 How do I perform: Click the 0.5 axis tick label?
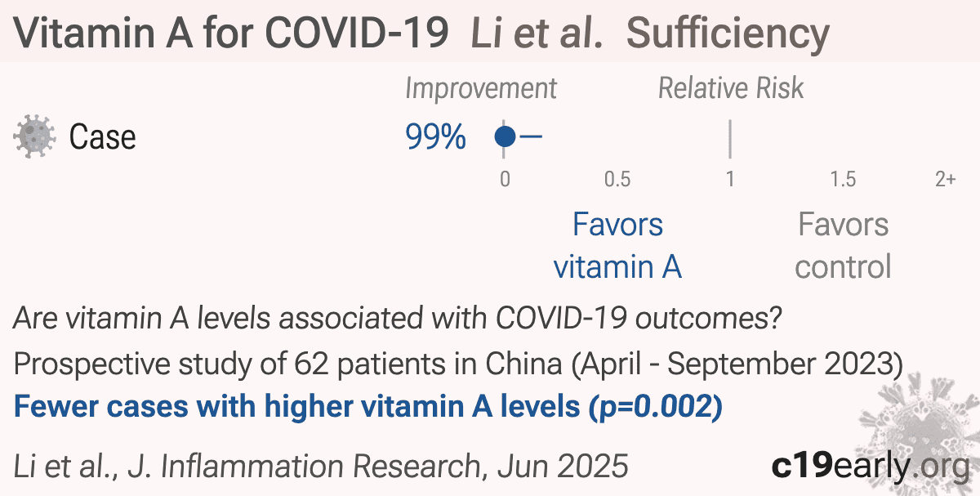click(617, 179)
